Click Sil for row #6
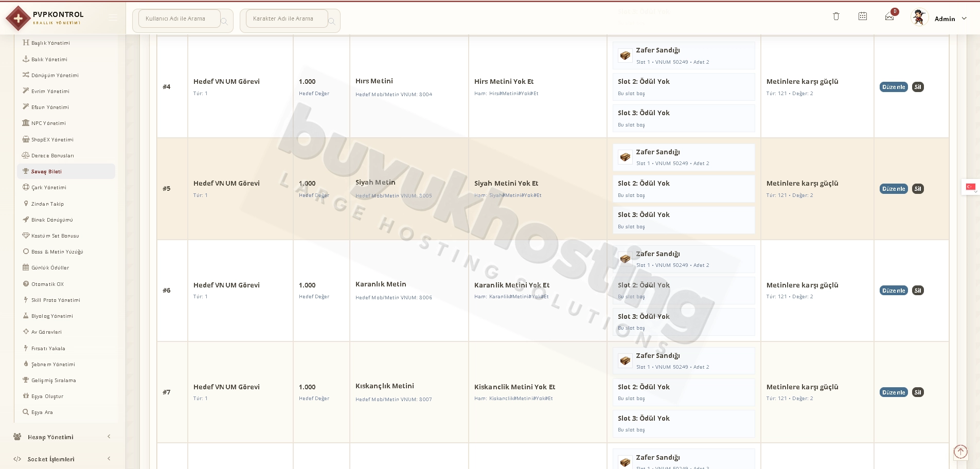This screenshot has height=469, width=980. pos(918,291)
